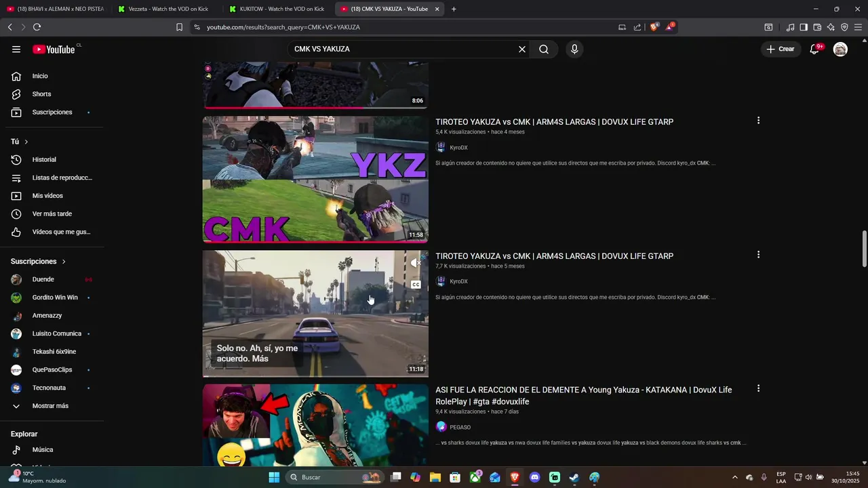Image resolution: width=868 pixels, height=488 pixels.
Task: Open the install app icon in address bar
Action: coord(622,27)
